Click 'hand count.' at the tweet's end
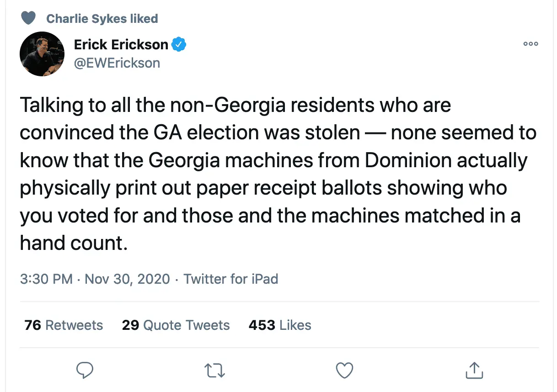The width and height of the screenshot is (557, 392). [73, 243]
